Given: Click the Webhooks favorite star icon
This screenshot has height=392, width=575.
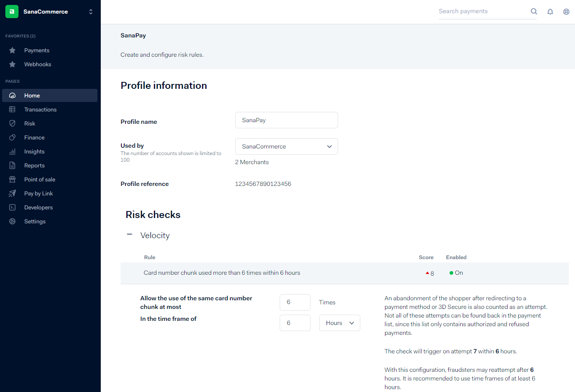Looking at the screenshot, I should tap(12, 64).
